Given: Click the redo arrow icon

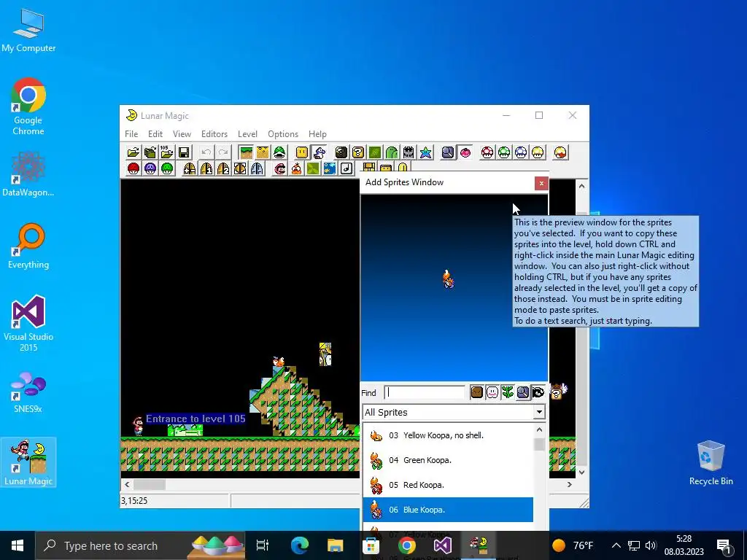Looking at the screenshot, I should click(223, 152).
